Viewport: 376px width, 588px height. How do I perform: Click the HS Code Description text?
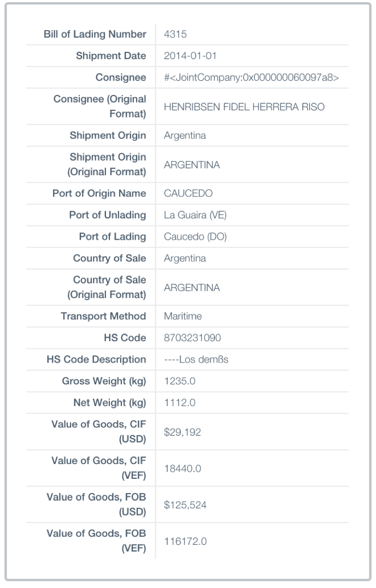[196, 360]
